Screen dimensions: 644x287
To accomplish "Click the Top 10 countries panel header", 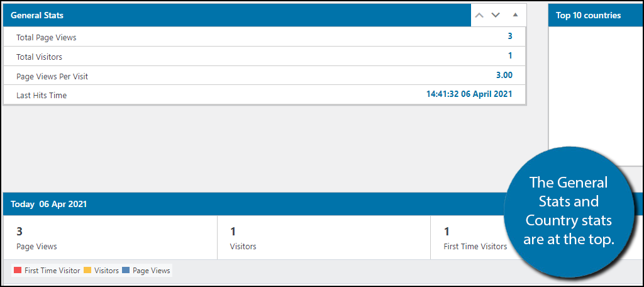I will coord(588,15).
